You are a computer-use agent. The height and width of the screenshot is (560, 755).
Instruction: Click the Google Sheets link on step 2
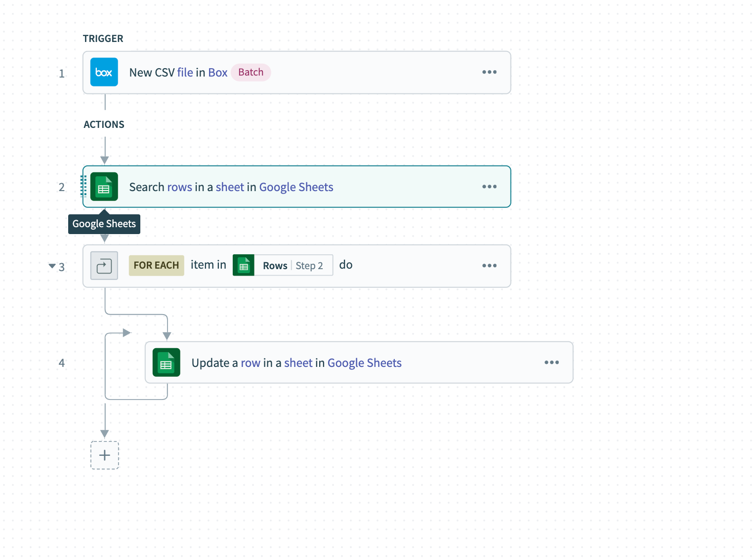296,187
